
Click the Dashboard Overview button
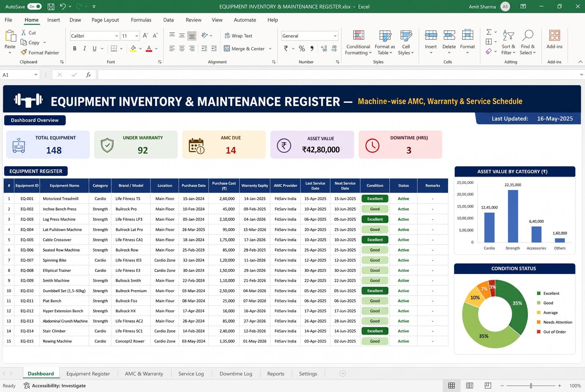[x=35, y=120]
